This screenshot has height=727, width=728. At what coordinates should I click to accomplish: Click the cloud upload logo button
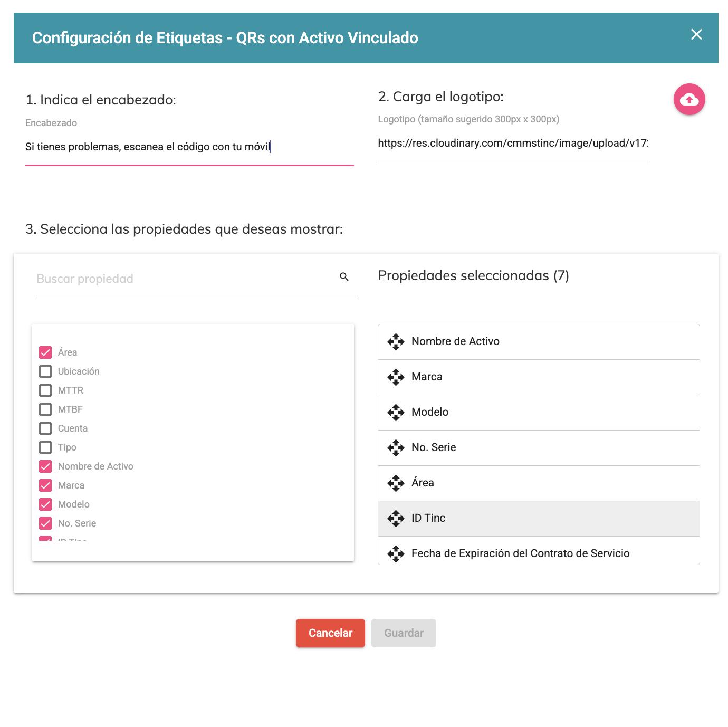point(689,99)
